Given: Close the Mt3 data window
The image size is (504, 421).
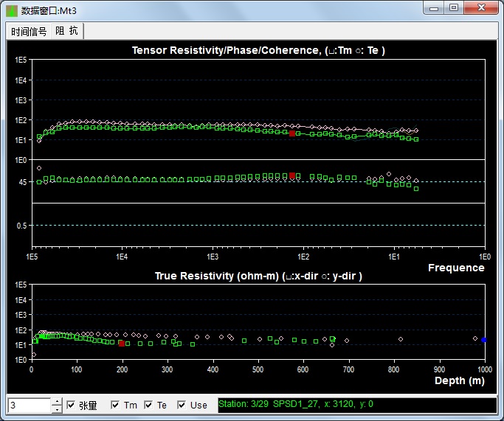Looking at the screenshot, I should [x=481, y=8].
